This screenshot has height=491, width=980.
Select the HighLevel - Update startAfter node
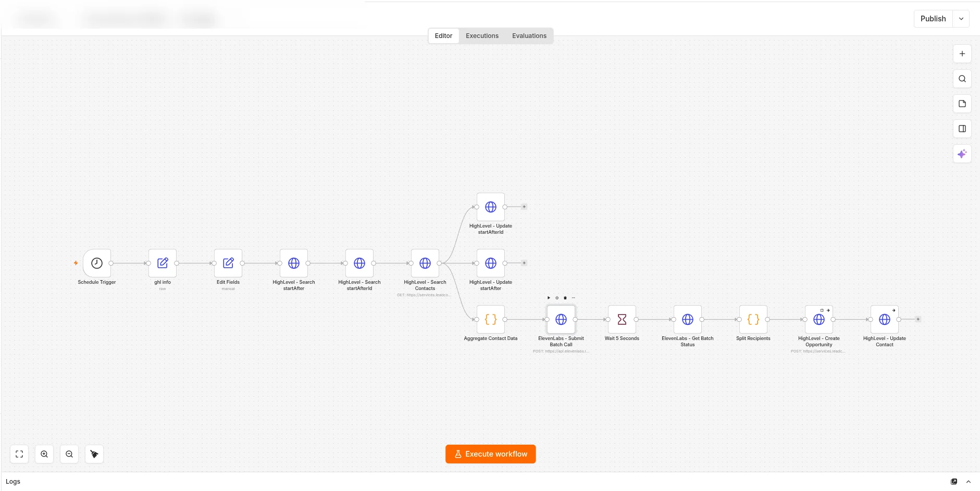pyautogui.click(x=491, y=263)
